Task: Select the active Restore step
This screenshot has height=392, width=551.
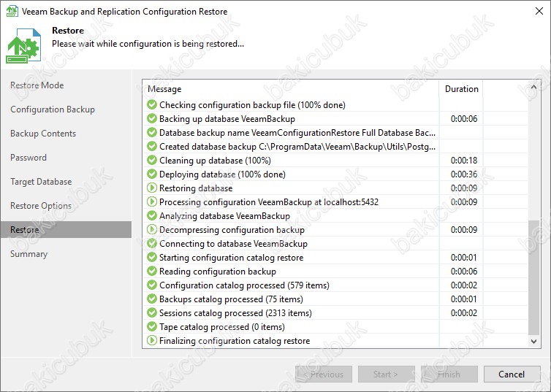Action: (66, 229)
